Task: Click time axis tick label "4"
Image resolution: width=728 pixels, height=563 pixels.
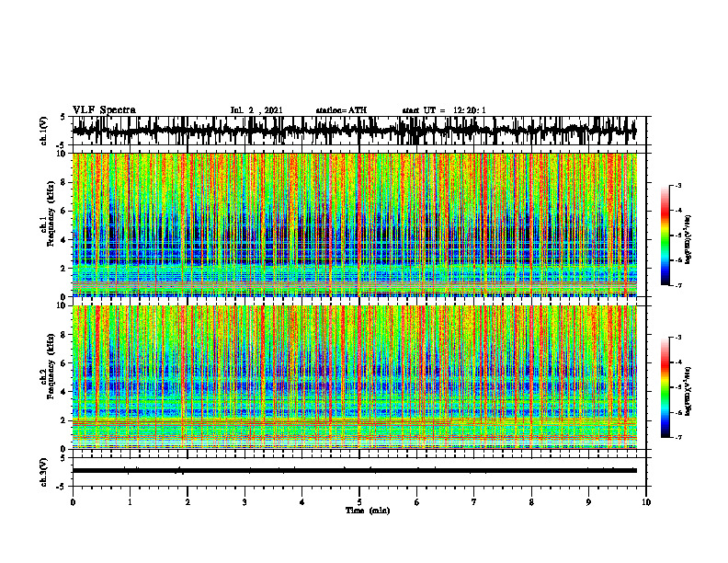Action: coord(302,502)
